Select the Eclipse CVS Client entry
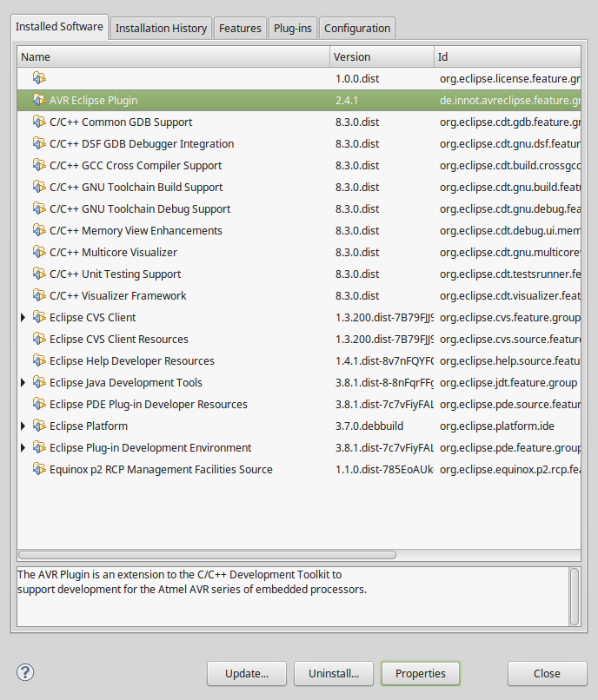The height and width of the screenshot is (700, 598). click(299, 317)
